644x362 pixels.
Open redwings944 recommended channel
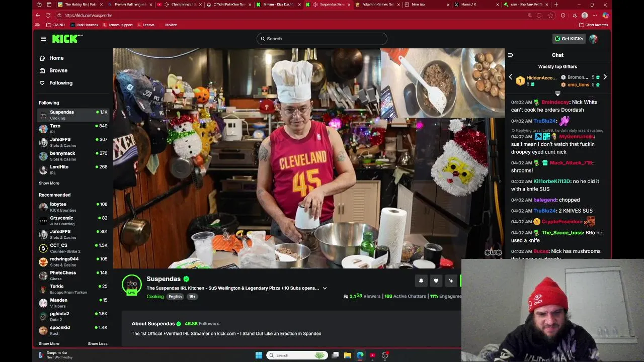[73, 261]
